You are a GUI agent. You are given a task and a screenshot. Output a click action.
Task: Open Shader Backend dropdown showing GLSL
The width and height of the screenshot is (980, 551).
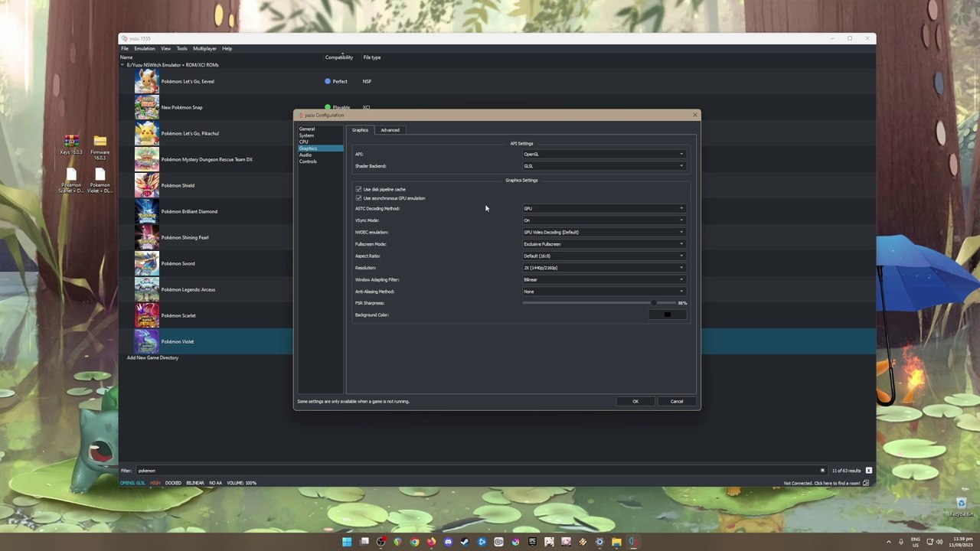click(604, 166)
